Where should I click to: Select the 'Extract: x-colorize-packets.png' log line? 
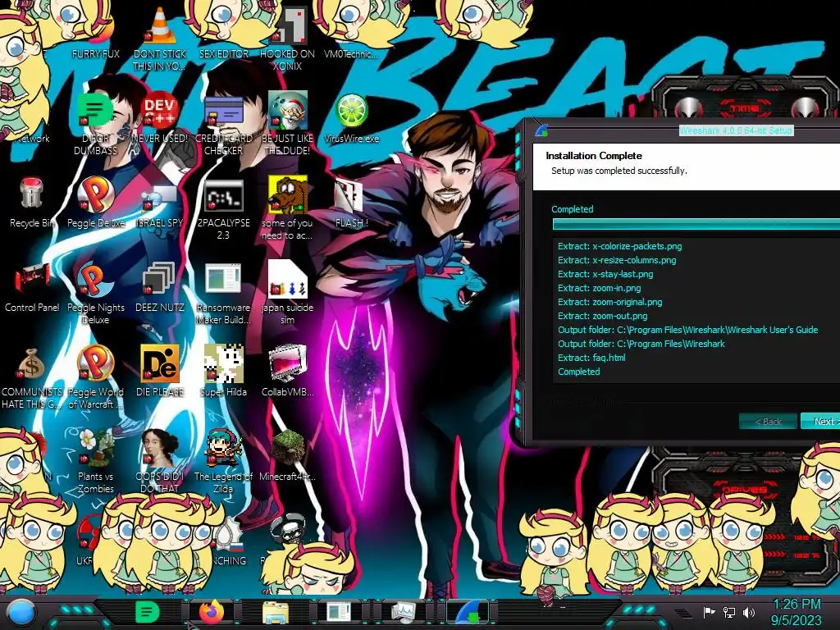click(x=620, y=246)
